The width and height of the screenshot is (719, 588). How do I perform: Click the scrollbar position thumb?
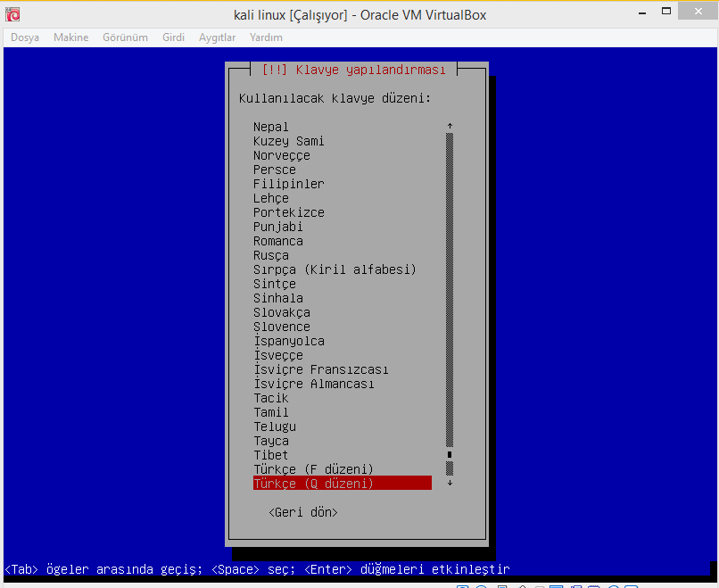450,454
